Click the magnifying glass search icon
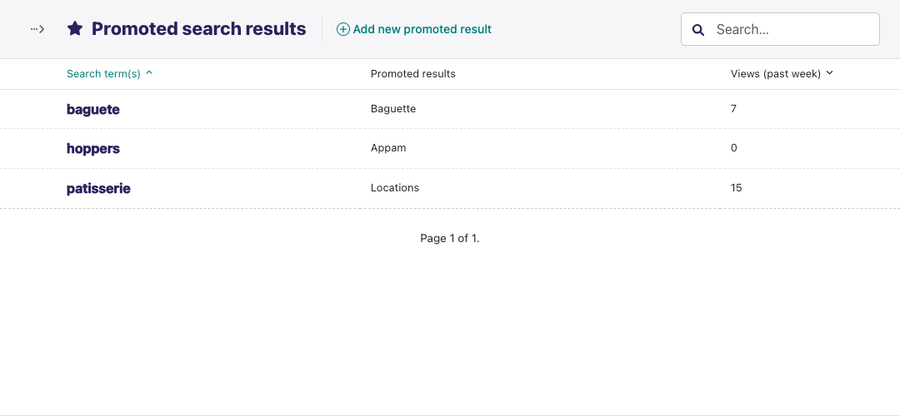Image resolution: width=900 pixels, height=416 pixels. coord(698,30)
